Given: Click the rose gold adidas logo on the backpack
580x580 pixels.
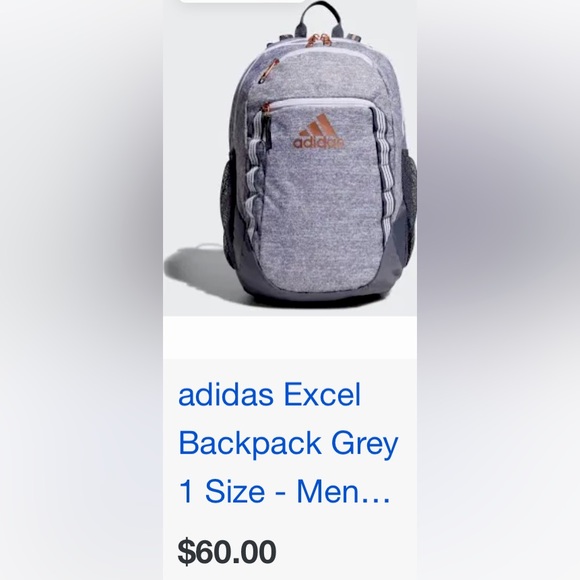Looking at the screenshot, I should (x=318, y=131).
